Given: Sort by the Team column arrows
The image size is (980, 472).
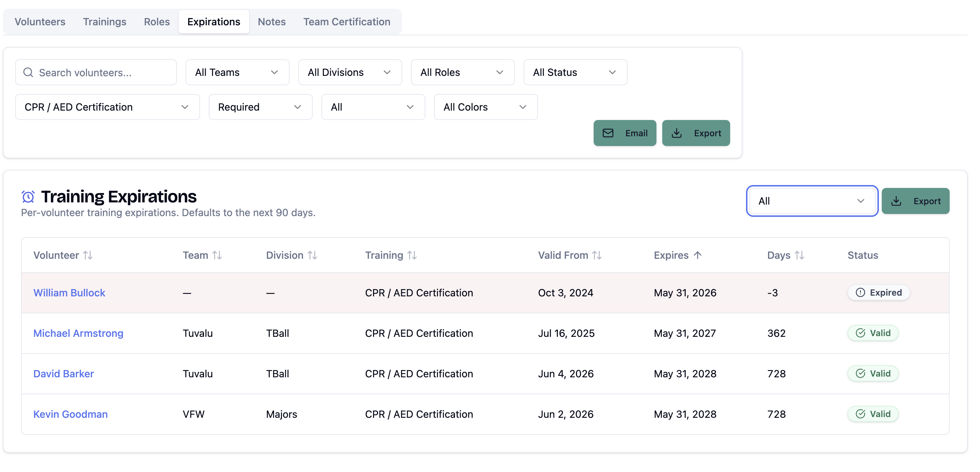Looking at the screenshot, I should coord(217,255).
